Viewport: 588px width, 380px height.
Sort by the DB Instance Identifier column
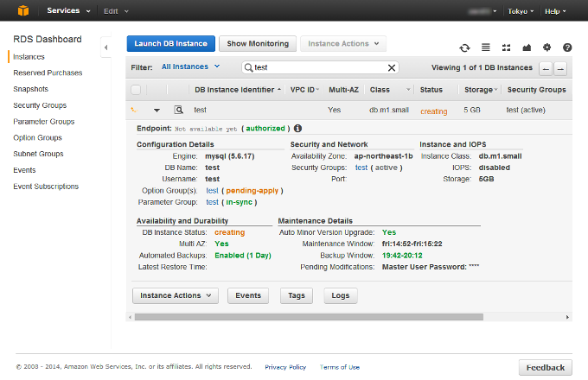coord(238,90)
